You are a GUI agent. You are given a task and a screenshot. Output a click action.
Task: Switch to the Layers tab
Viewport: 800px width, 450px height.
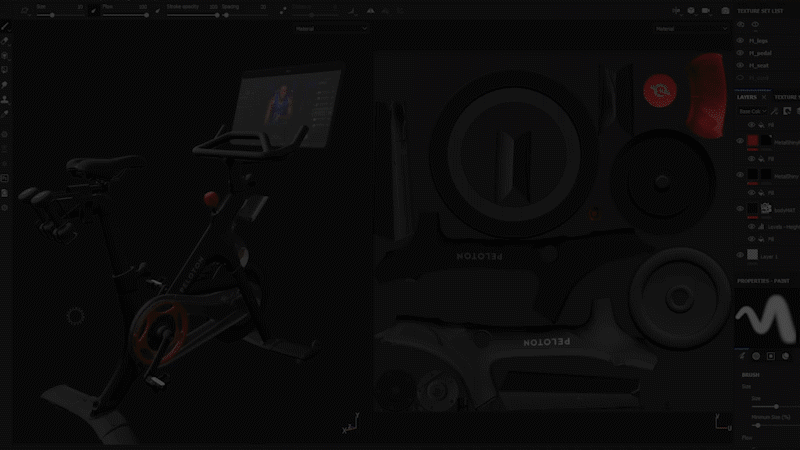pyautogui.click(x=746, y=97)
